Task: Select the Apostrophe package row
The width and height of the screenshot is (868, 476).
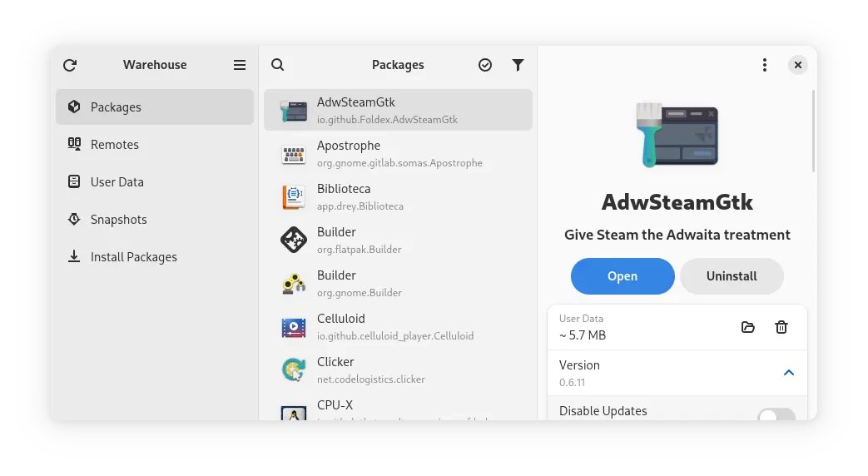Action: pos(398,153)
